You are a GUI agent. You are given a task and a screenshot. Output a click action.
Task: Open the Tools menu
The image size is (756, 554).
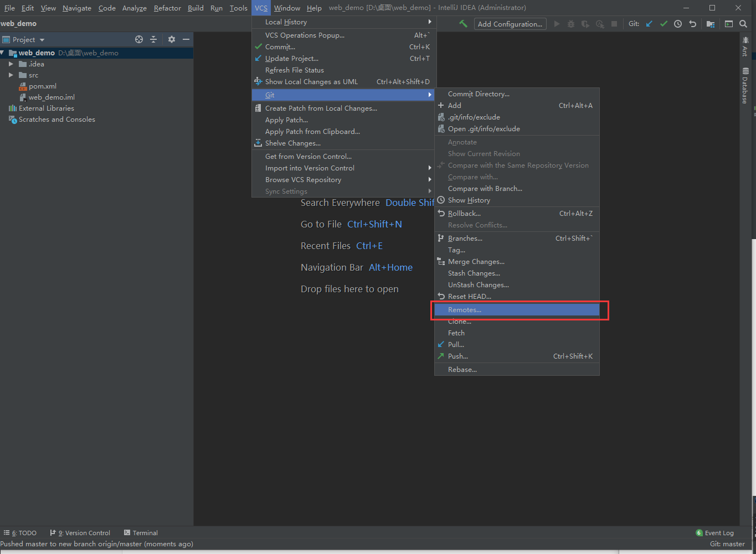click(239, 8)
